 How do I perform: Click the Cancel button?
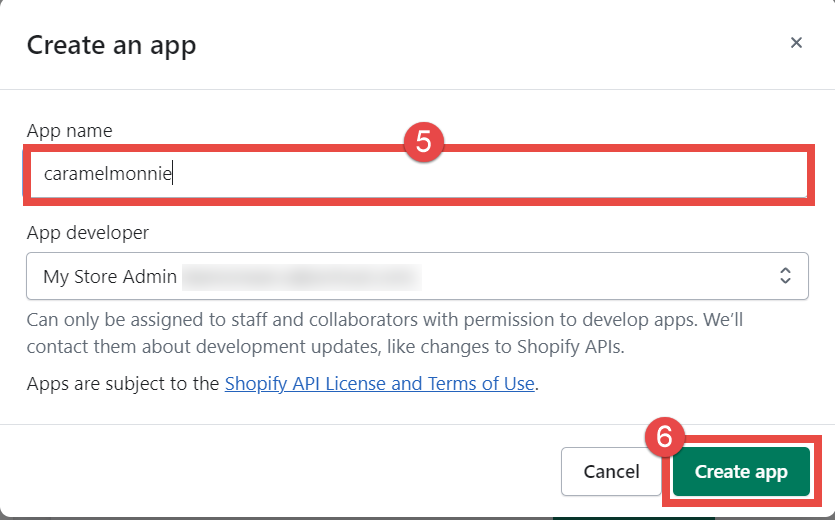(x=611, y=472)
